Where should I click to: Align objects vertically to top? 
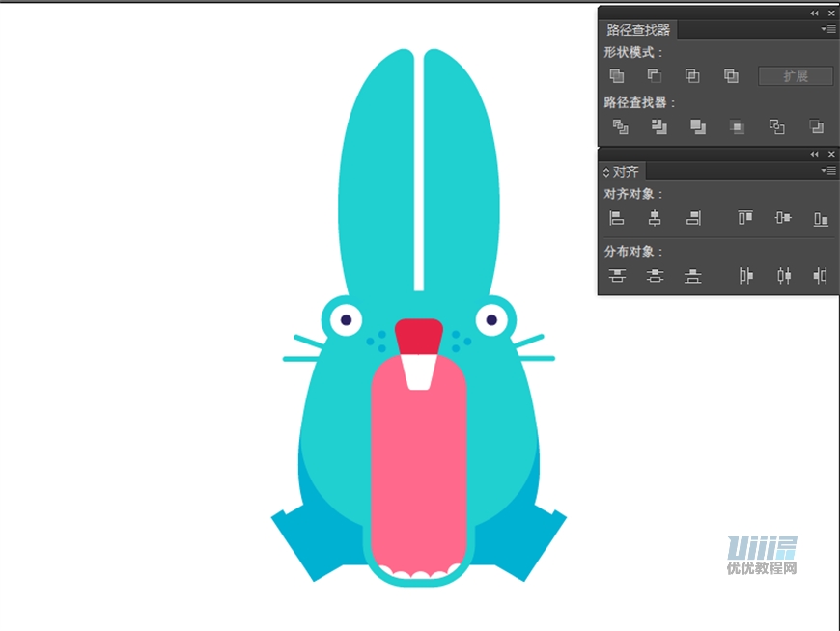click(x=744, y=218)
